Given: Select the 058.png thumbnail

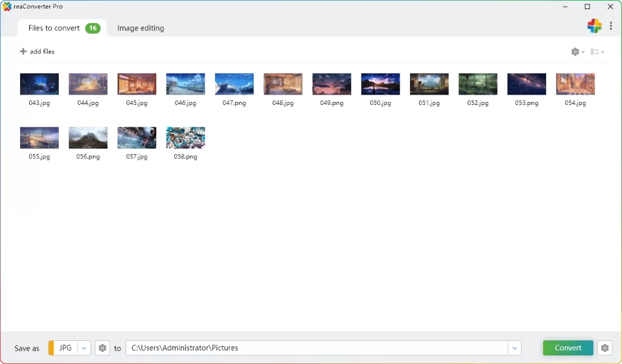Looking at the screenshot, I should pos(185,137).
